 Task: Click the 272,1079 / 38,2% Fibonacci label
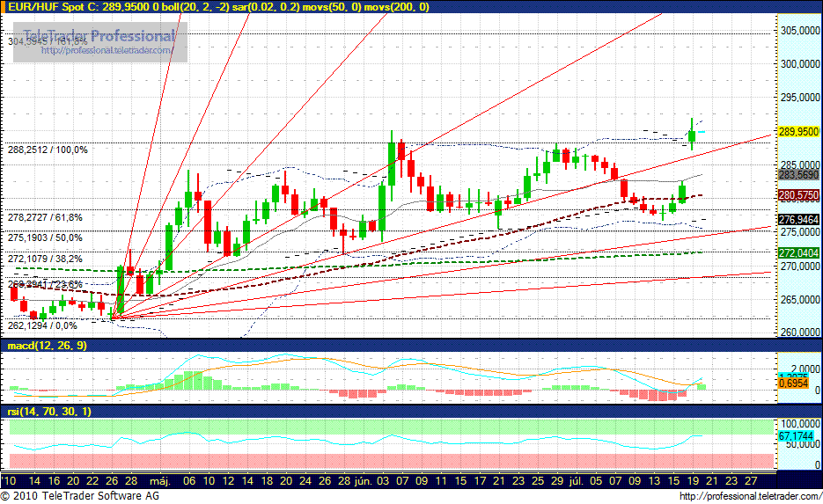pyautogui.click(x=45, y=259)
